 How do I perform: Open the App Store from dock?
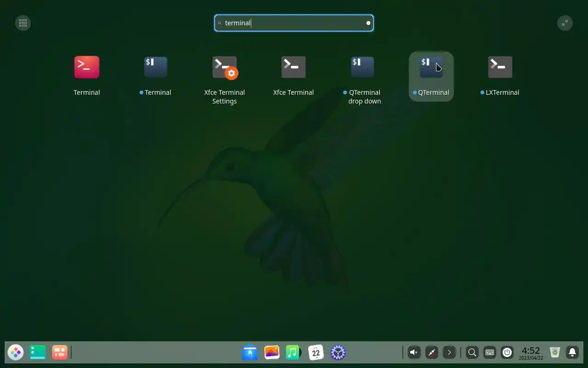pyautogui.click(x=250, y=353)
